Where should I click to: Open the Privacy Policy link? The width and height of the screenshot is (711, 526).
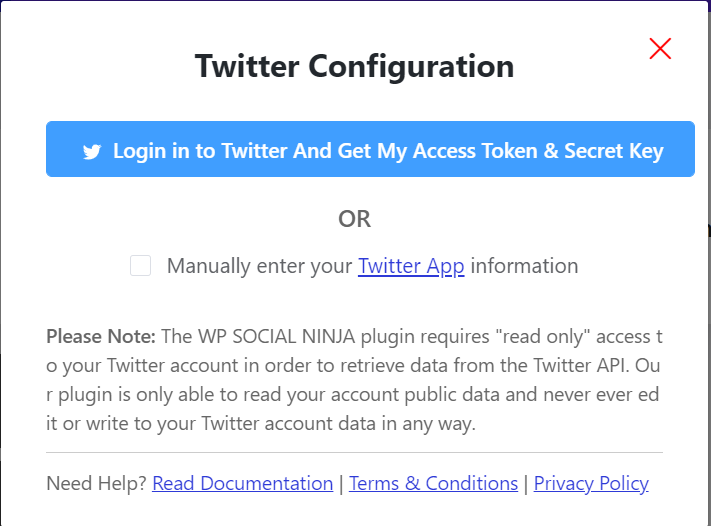point(591,484)
